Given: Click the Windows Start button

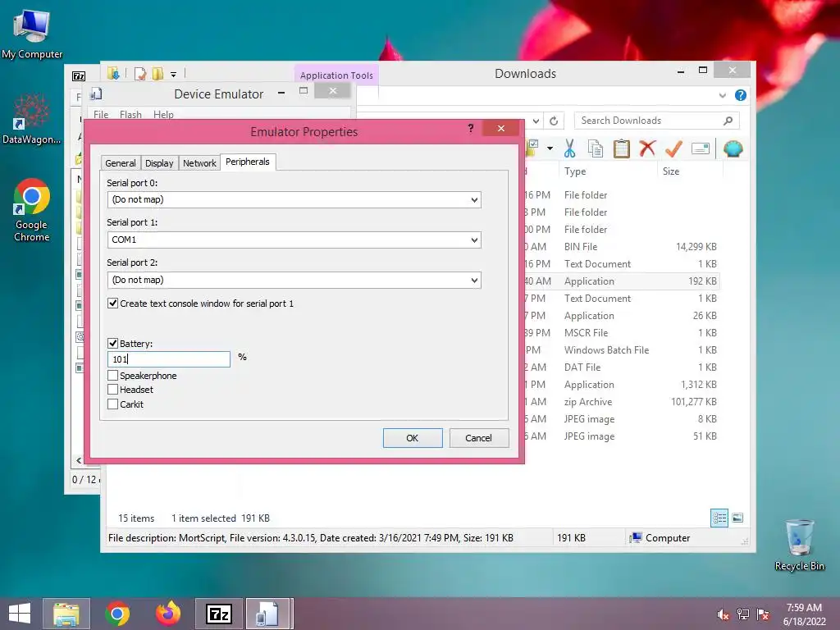Looking at the screenshot, I should (x=20, y=614).
